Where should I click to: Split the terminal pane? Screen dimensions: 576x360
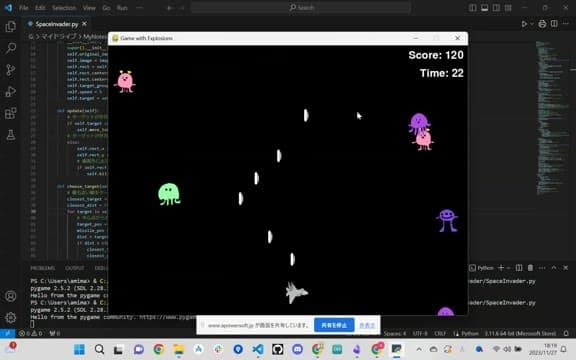[x=519, y=268]
